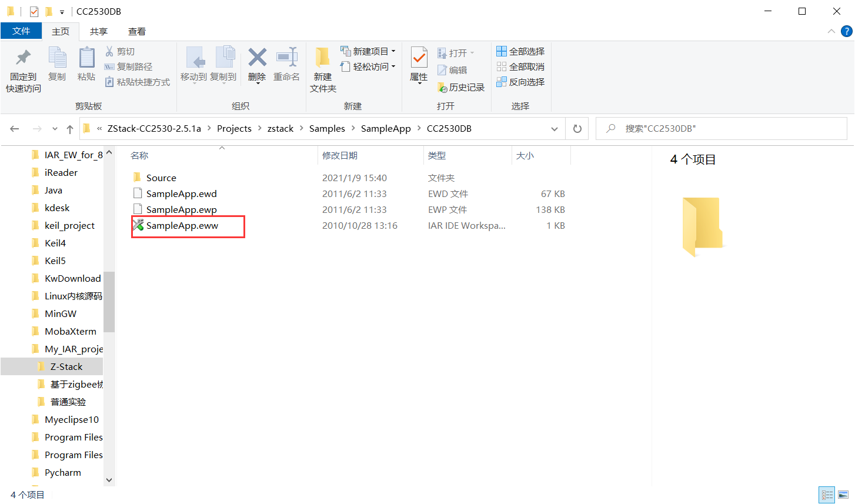Select the Source folder
This screenshot has width=855, height=504.
[161, 178]
